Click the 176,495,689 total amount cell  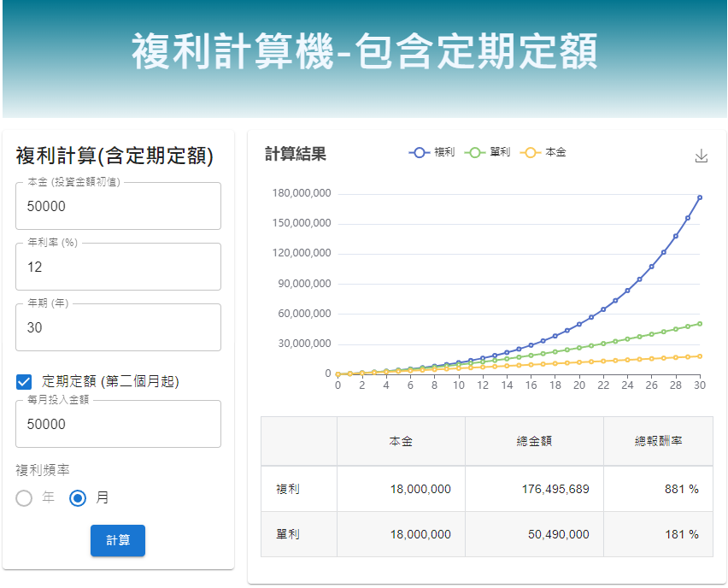tap(534, 489)
